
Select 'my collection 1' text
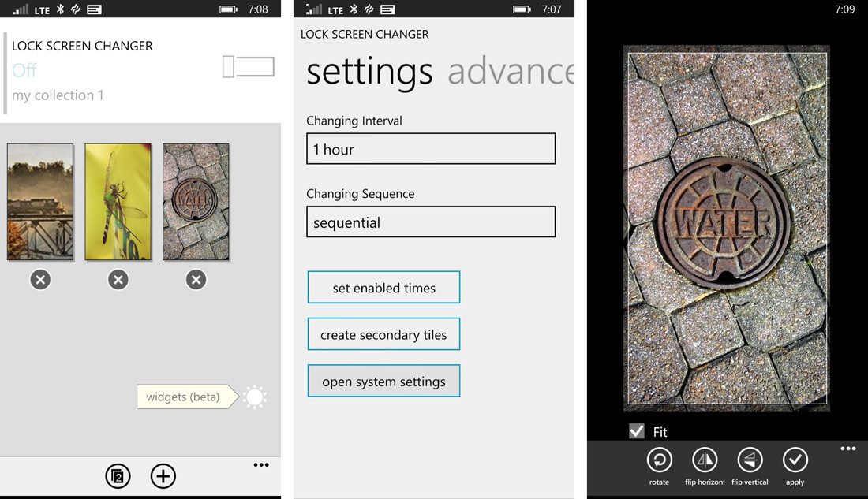[x=58, y=95]
